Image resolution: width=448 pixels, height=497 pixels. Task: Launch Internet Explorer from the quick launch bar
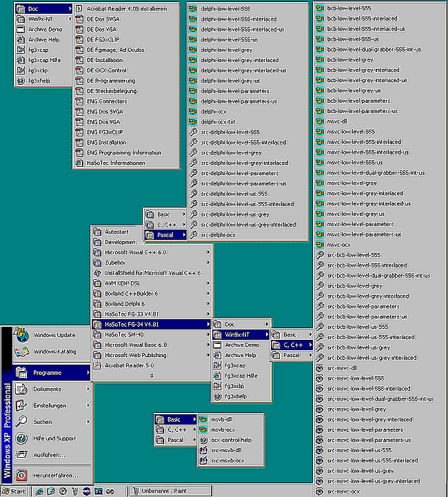click(41, 491)
